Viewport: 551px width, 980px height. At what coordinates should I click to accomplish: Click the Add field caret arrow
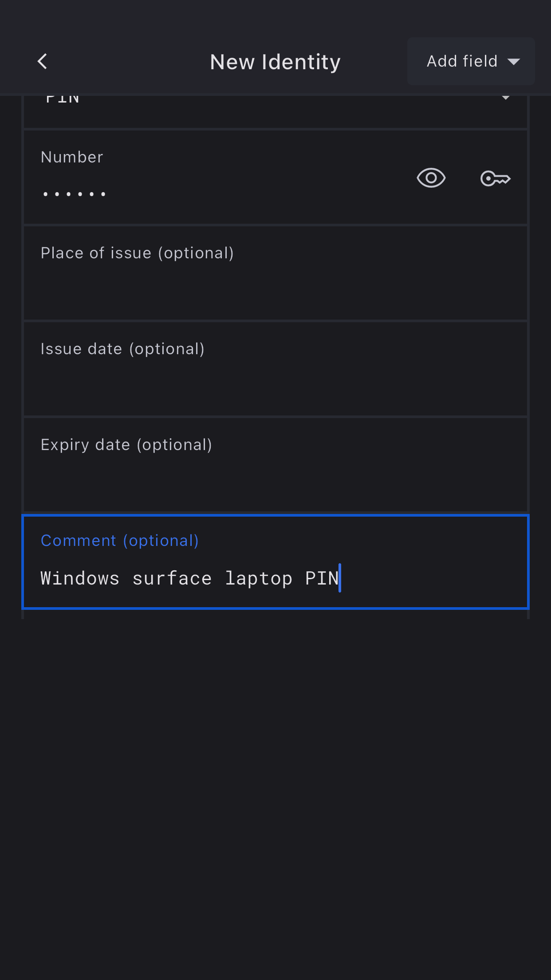514,62
